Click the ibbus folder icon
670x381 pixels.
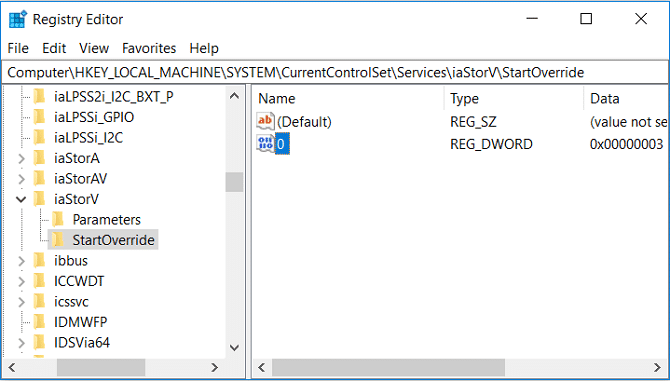click(39, 261)
